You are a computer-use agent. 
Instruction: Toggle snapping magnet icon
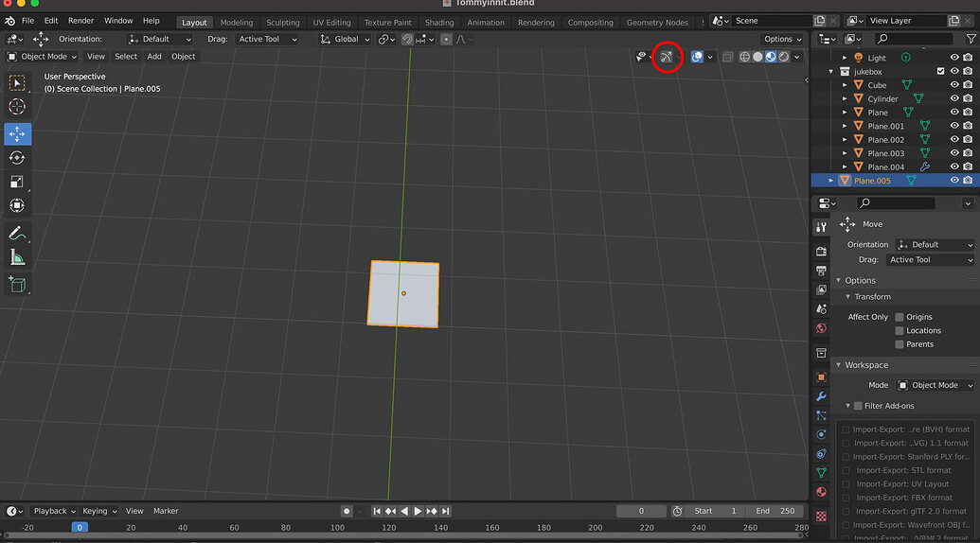407,40
